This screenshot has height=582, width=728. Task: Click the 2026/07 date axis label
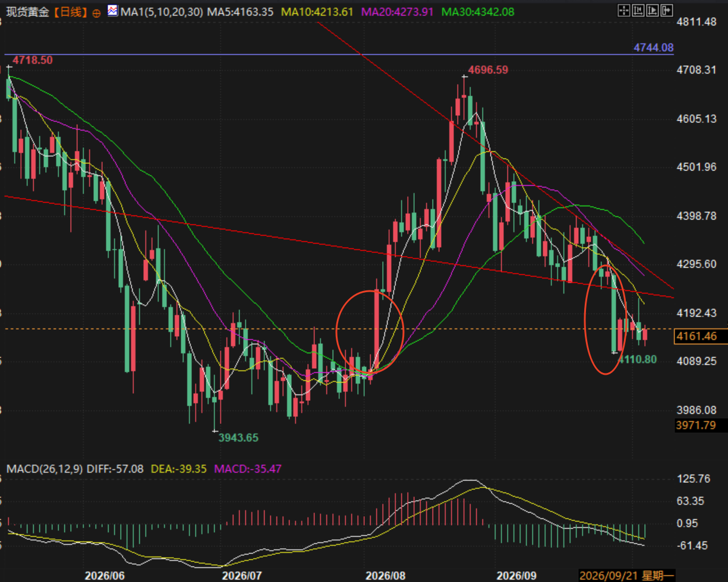coord(242,575)
